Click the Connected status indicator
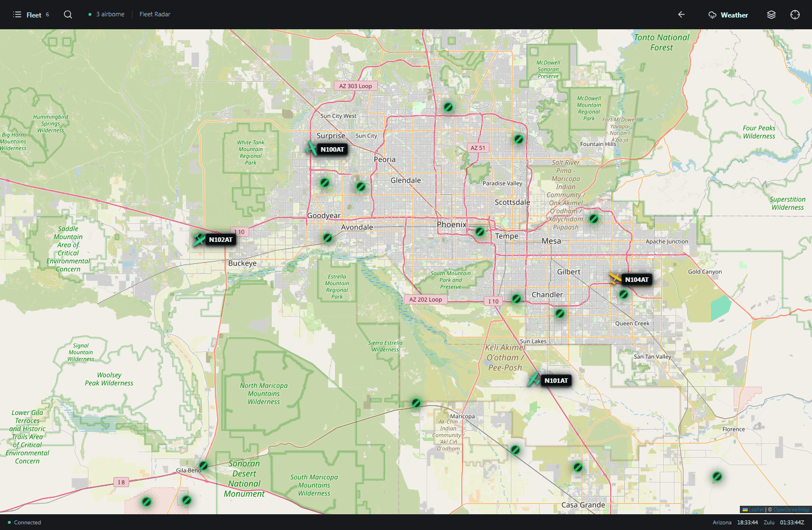 click(24, 523)
